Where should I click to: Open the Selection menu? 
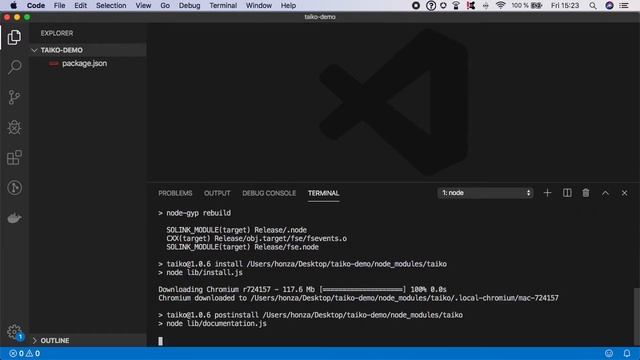(x=111, y=5)
